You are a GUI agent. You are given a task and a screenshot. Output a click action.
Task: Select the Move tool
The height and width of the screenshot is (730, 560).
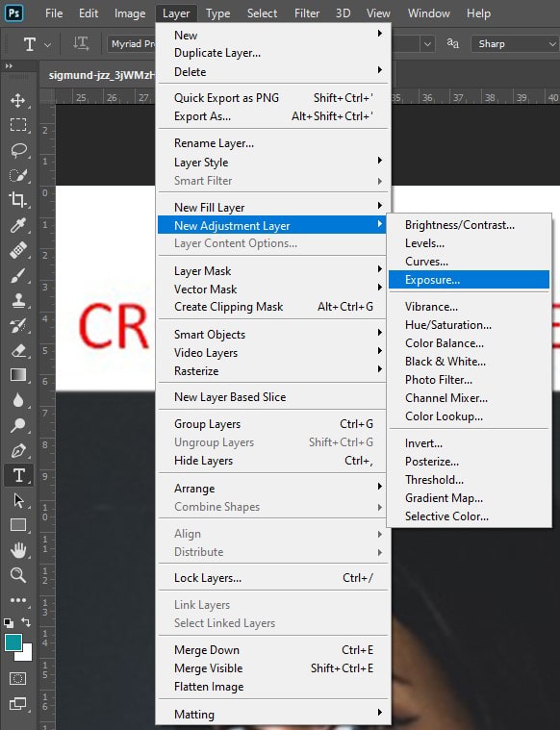18,100
